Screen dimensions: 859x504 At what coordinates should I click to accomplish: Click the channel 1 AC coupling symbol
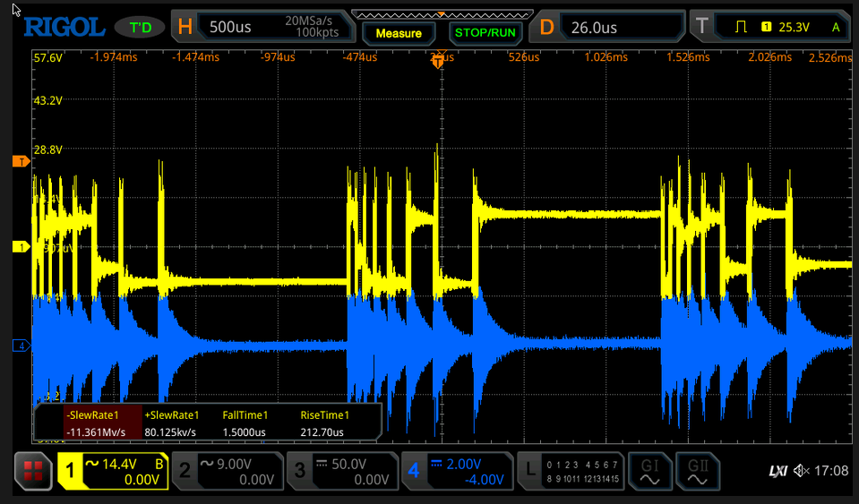[x=92, y=464]
